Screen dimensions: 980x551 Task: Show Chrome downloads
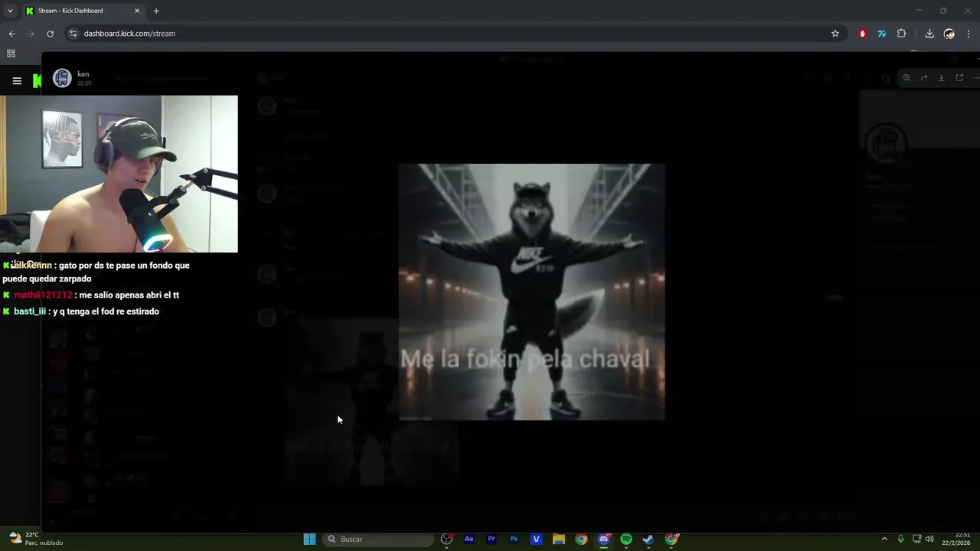pos(929,34)
